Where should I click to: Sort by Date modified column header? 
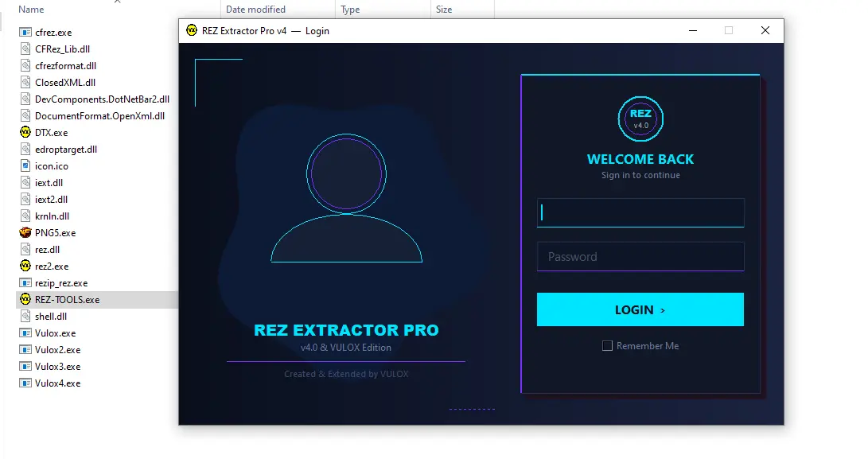(x=255, y=10)
